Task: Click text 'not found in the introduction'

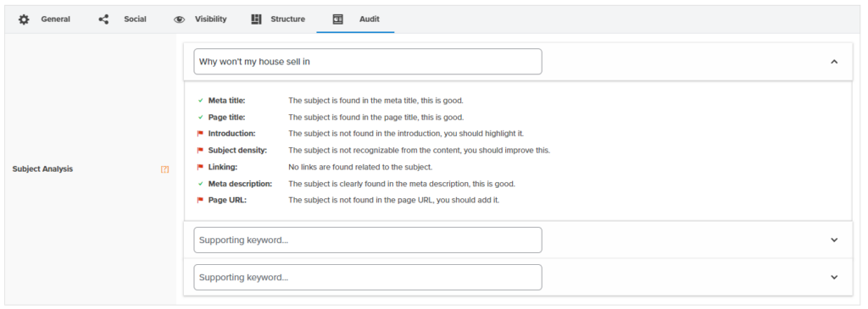Action: click(x=392, y=134)
